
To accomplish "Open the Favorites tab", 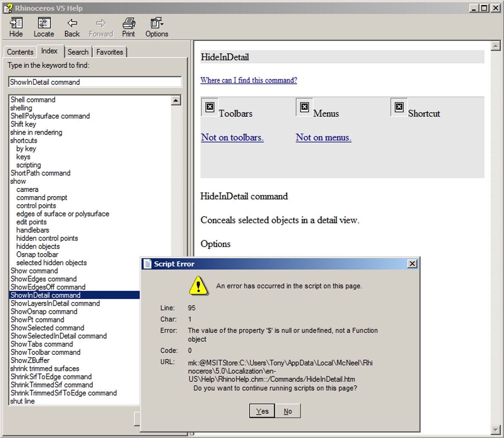I will pyautogui.click(x=110, y=52).
